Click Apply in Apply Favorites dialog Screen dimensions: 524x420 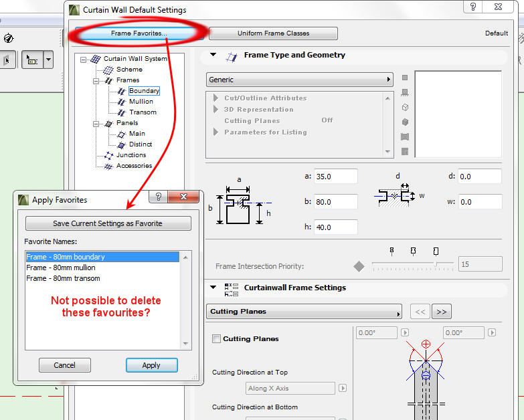(151, 365)
